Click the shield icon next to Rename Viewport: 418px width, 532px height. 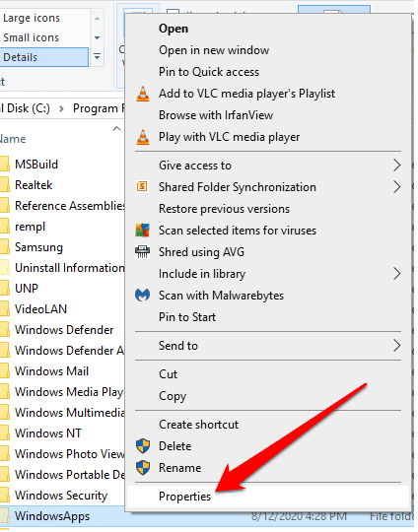(x=143, y=468)
